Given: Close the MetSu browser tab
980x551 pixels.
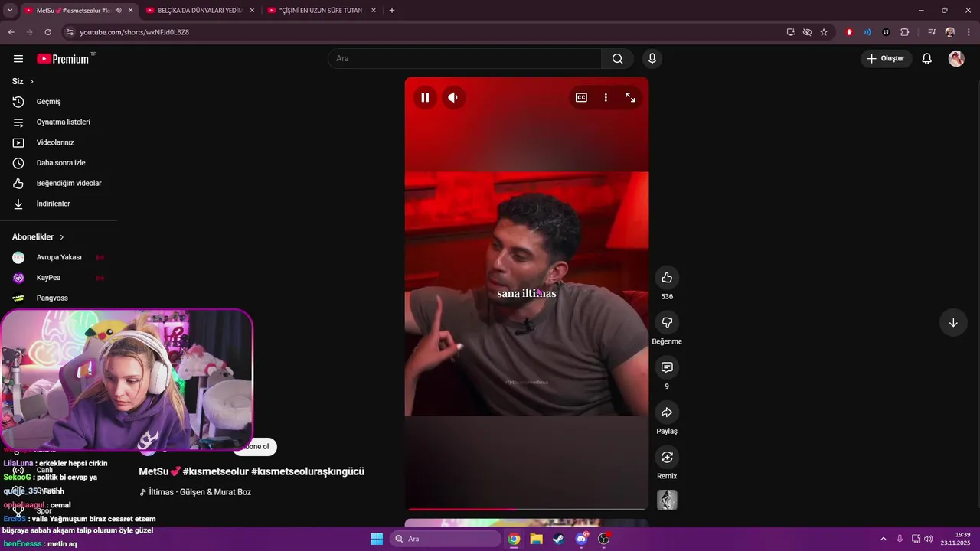Looking at the screenshot, I should pos(130,11).
